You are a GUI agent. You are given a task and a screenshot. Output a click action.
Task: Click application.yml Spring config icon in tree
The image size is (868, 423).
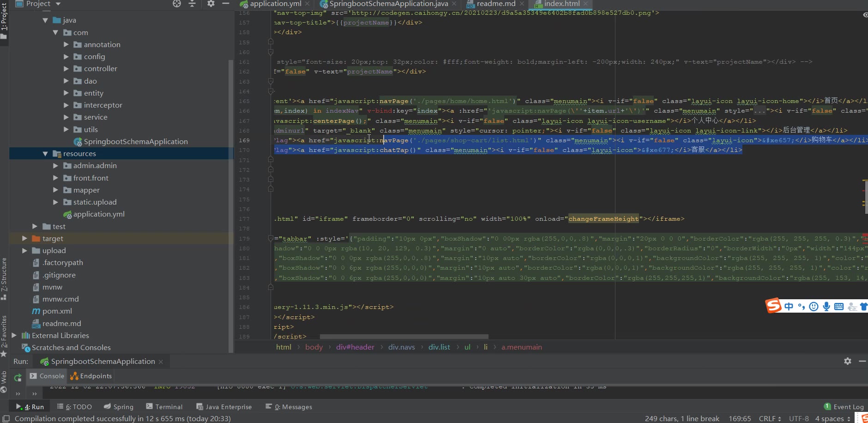(x=67, y=214)
